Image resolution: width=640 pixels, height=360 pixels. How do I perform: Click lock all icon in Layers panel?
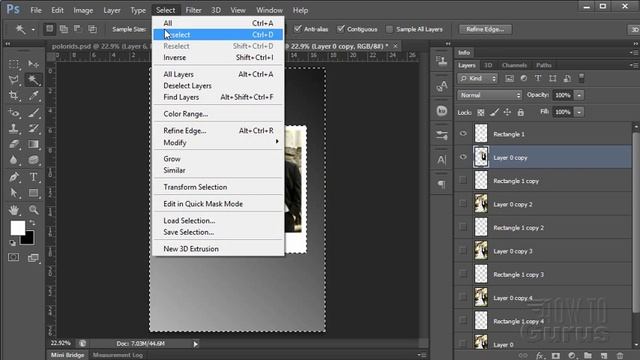click(520, 112)
